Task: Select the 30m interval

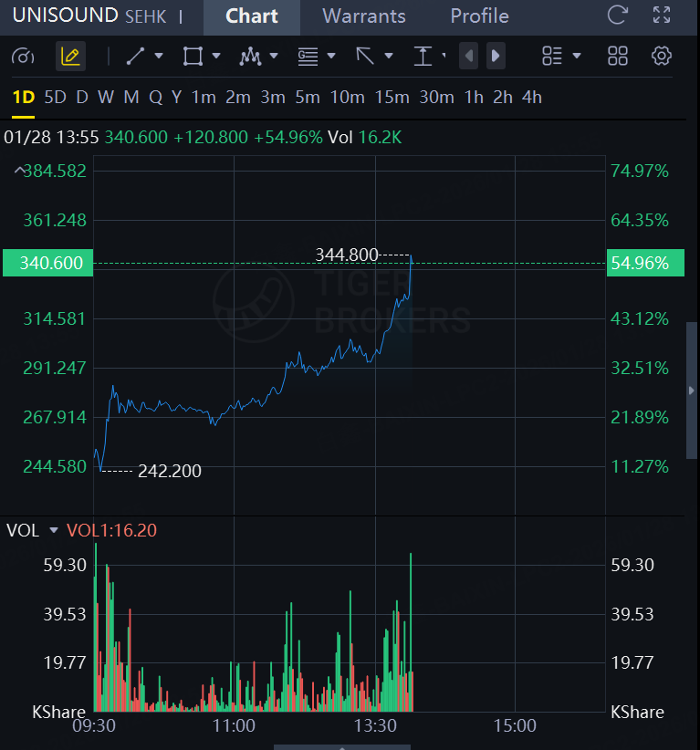Action: click(x=436, y=98)
